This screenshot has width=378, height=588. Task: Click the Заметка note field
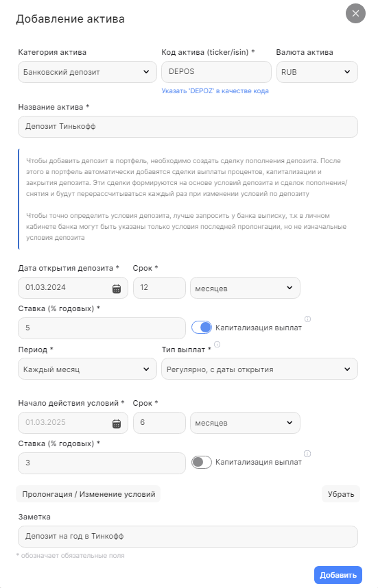188,537
